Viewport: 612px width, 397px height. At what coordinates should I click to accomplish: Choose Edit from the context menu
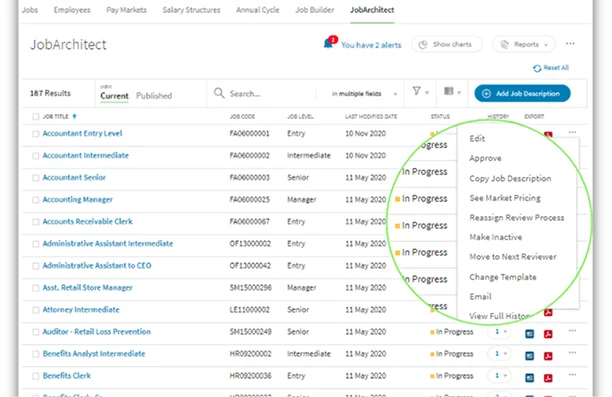477,139
